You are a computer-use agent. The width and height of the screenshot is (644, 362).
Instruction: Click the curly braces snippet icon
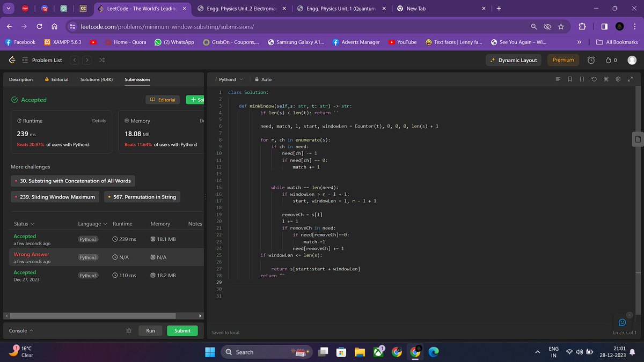click(582, 79)
